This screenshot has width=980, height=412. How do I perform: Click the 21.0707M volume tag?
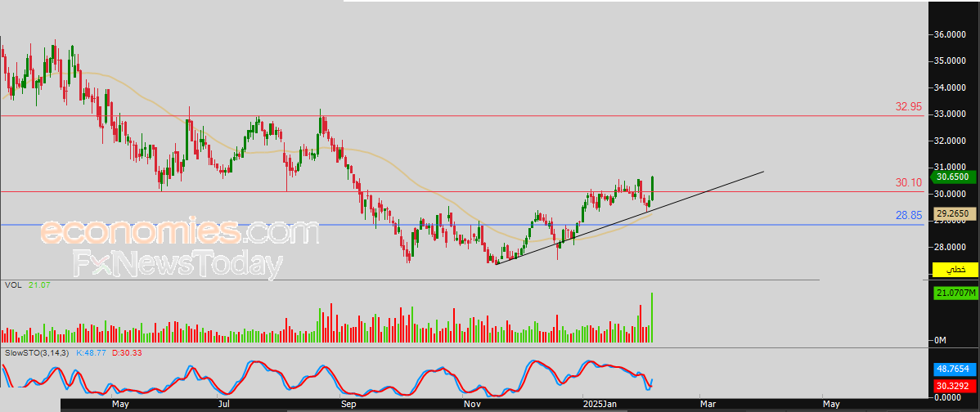pos(955,292)
